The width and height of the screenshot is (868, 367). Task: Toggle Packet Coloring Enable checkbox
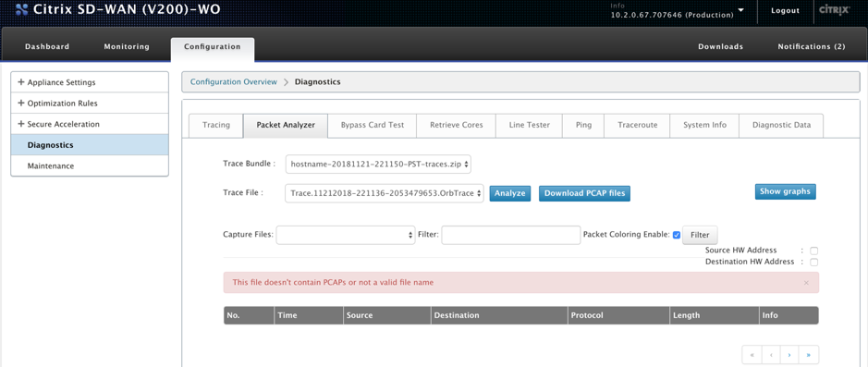click(676, 235)
